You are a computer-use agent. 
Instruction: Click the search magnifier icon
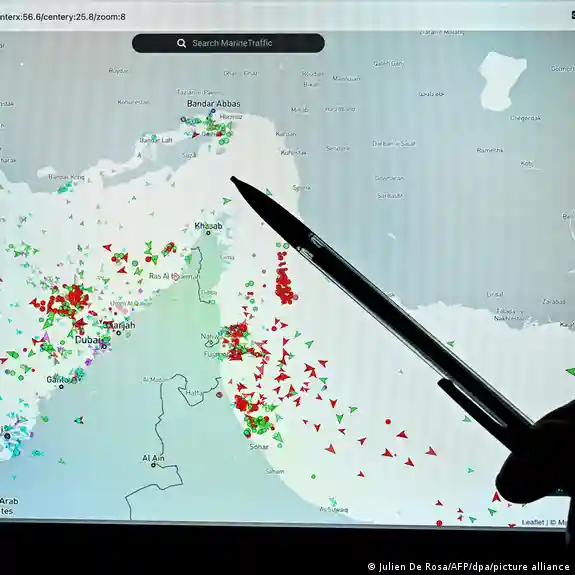[x=181, y=43]
